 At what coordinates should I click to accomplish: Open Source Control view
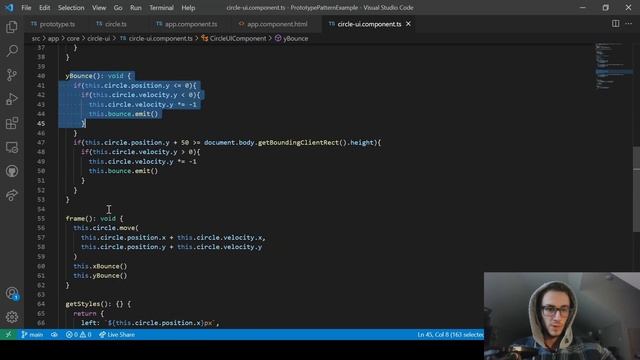coord(12,75)
